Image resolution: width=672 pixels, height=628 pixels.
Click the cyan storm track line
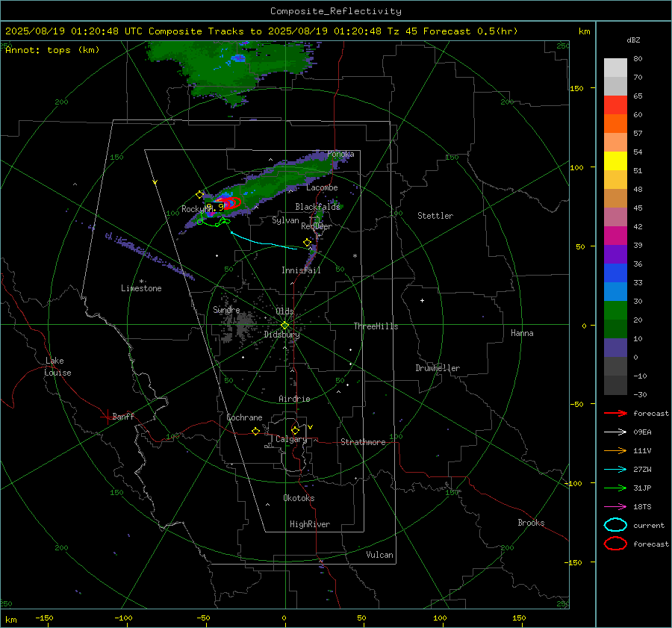[264, 242]
